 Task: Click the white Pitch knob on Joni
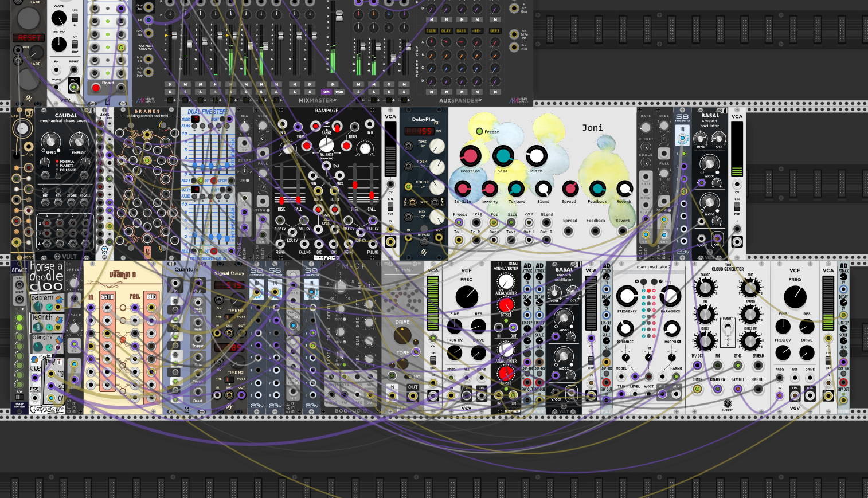coord(536,156)
